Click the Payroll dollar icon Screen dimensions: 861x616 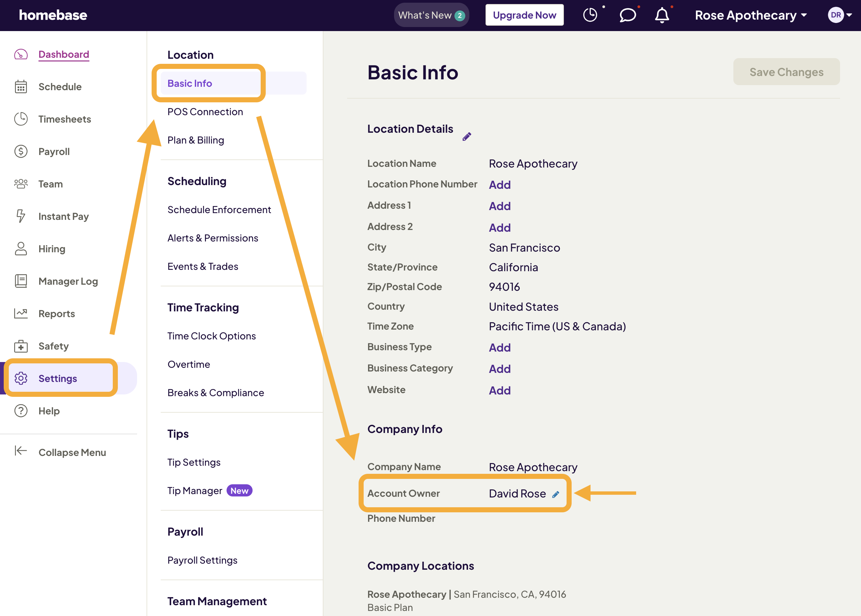[x=21, y=152]
